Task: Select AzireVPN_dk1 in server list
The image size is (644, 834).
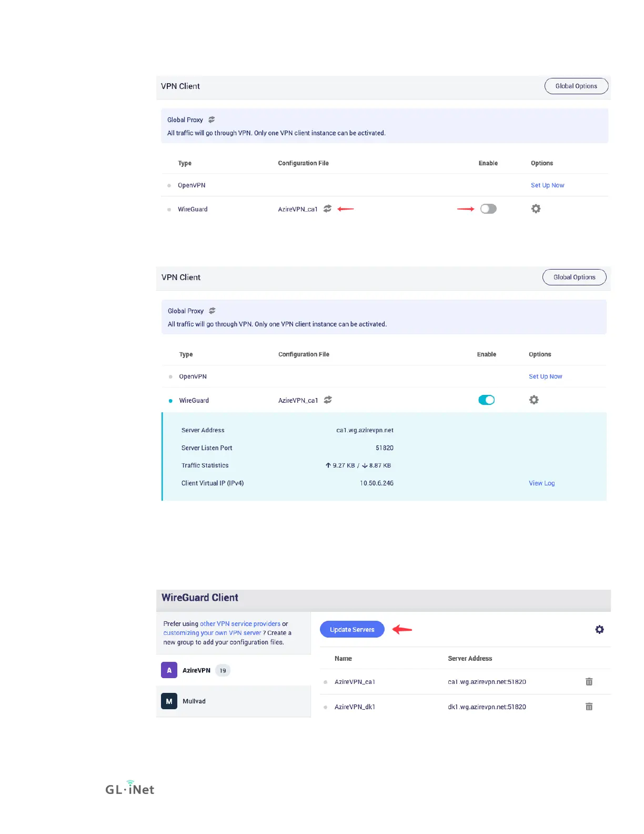Action: [x=355, y=707]
